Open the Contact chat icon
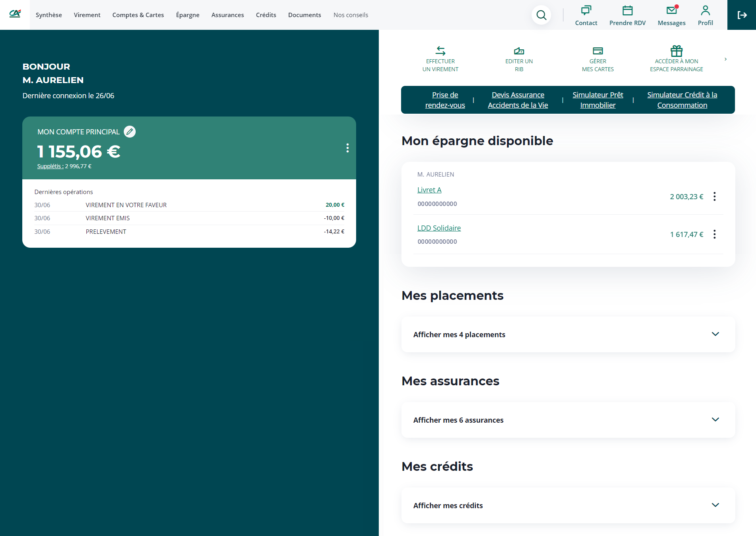This screenshot has height=536, width=756. point(586,11)
